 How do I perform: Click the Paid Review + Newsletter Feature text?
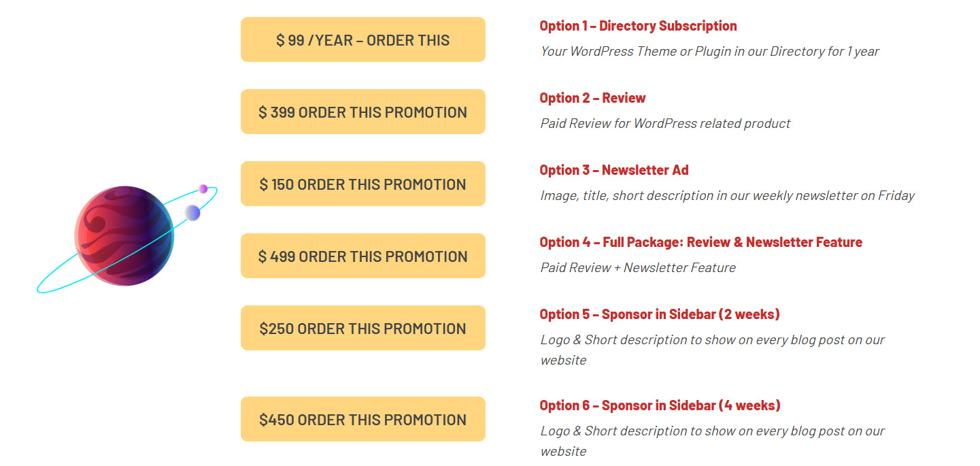pos(637,267)
